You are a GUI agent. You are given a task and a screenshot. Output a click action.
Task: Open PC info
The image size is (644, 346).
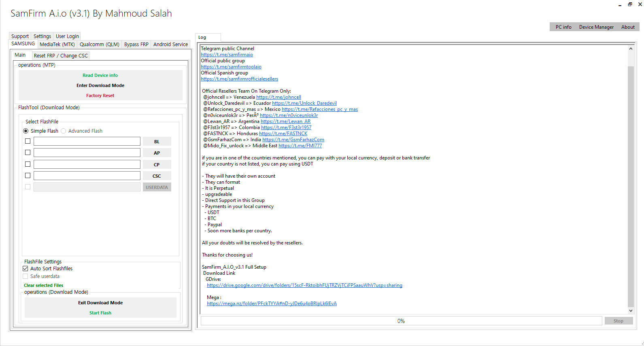point(563,27)
